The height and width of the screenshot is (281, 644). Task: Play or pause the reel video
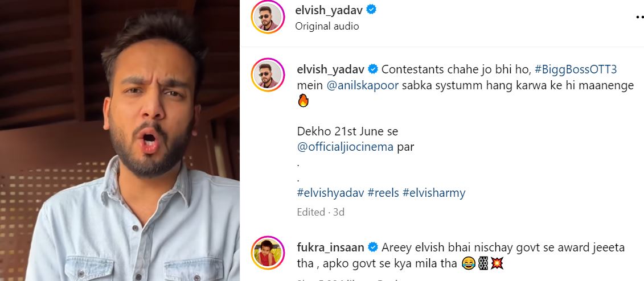coord(120,140)
